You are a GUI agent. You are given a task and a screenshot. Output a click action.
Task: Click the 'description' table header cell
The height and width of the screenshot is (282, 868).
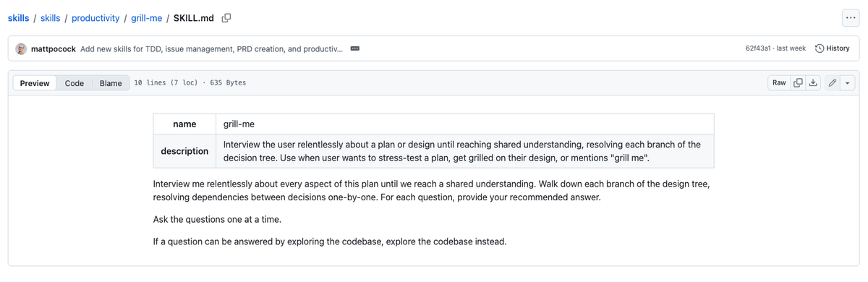185,151
